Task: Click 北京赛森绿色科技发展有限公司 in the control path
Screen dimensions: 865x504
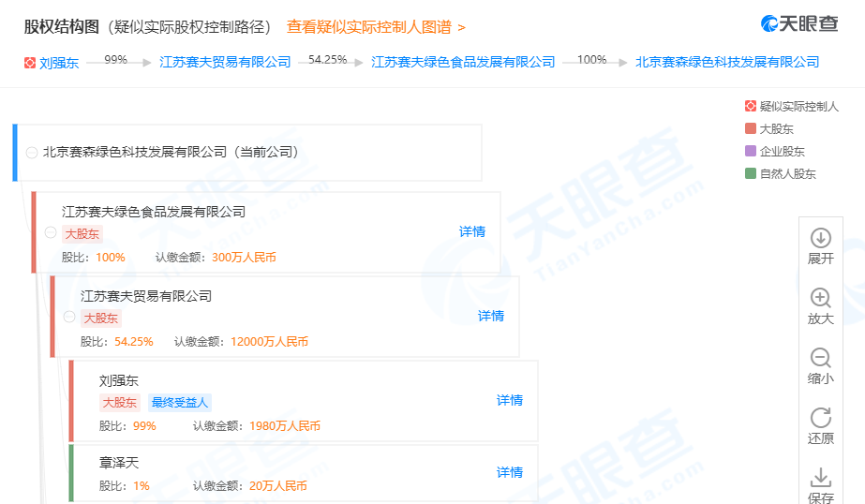Action: [x=727, y=62]
